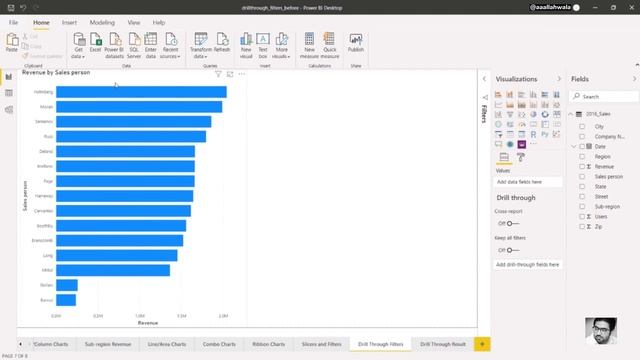Check the Revenue field checkbox
Image resolution: width=640 pixels, height=360 pixels.
582,167
